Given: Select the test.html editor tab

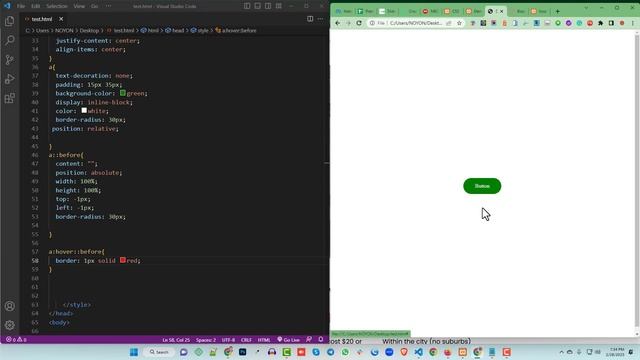Looking at the screenshot, I should point(42,19).
